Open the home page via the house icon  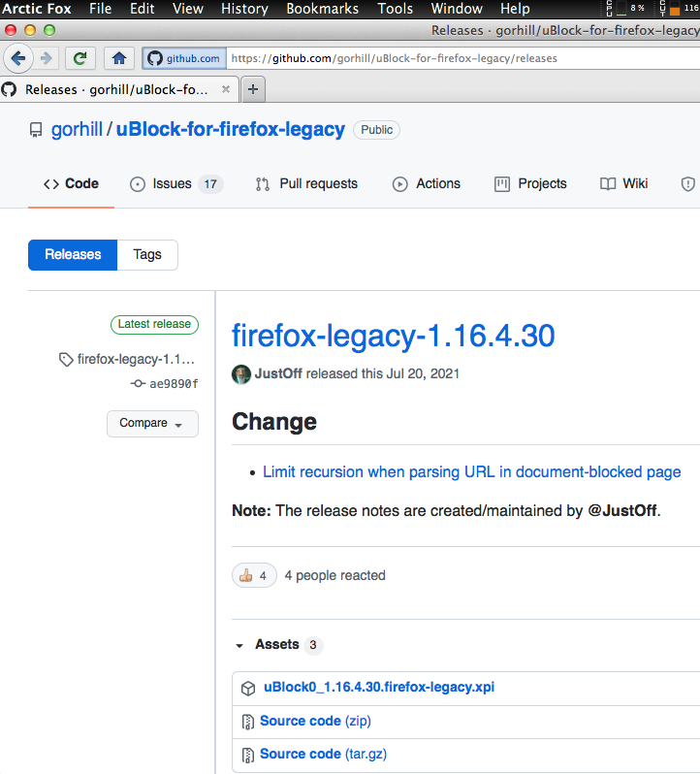tap(119, 59)
